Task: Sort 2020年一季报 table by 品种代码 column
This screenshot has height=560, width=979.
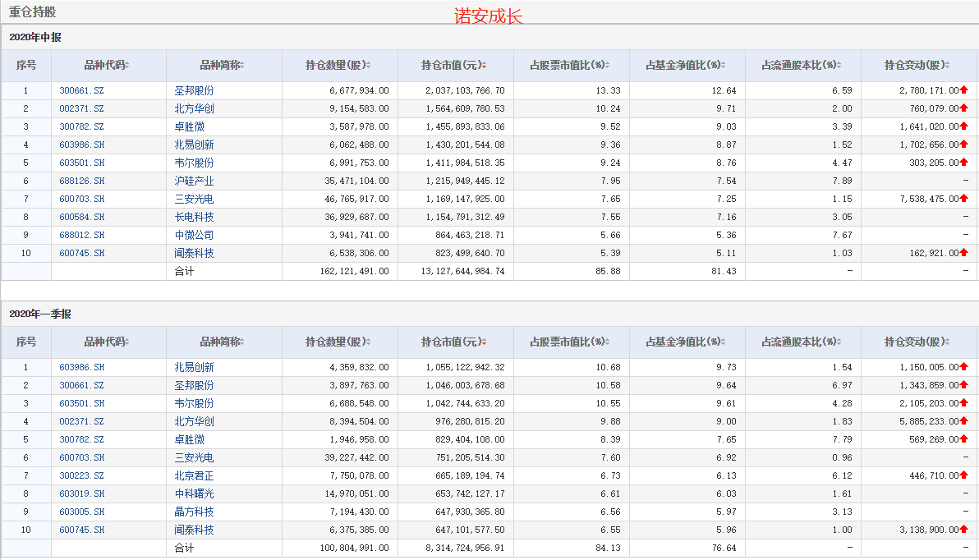Action: (x=106, y=342)
